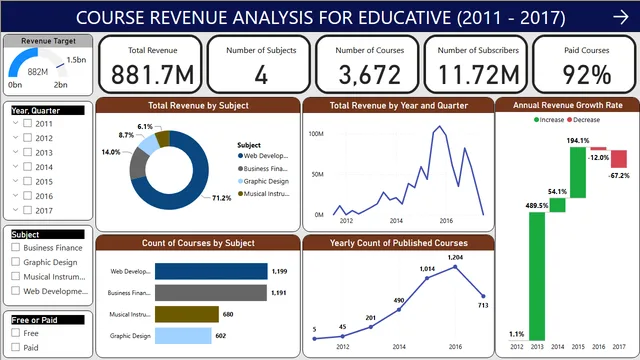The width and height of the screenshot is (640, 360).
Task: Click the Free or Paid slicer header
Action: pos(48,320)
